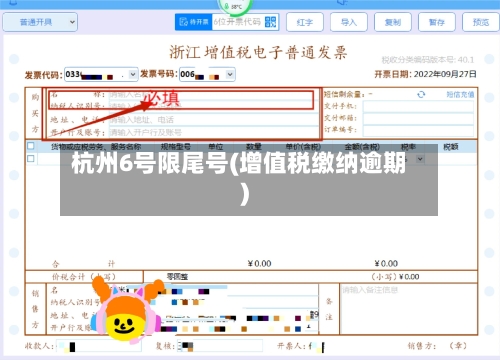This screenshot has width=500, height=360.
Task: Click the 导入 import button
Action: click(349, 22)
